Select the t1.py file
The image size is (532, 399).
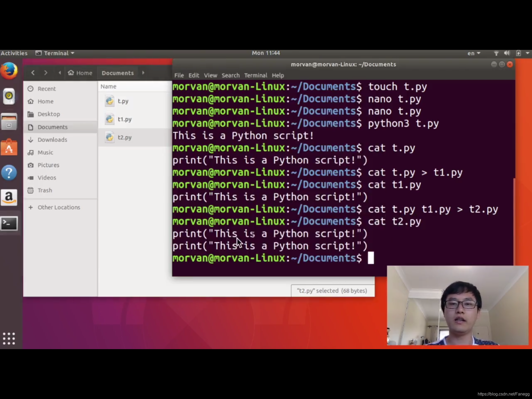click(124, 119)
